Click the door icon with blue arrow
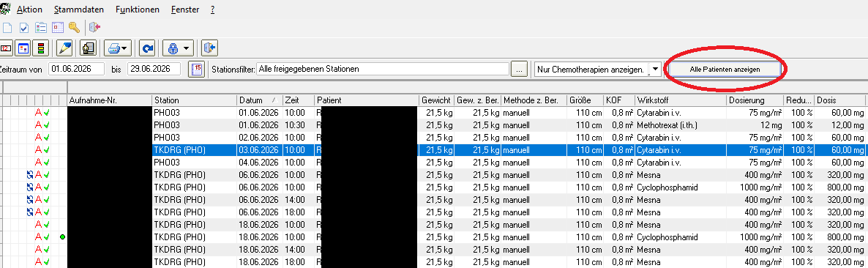868x268 pixels. tap(210, 49)
